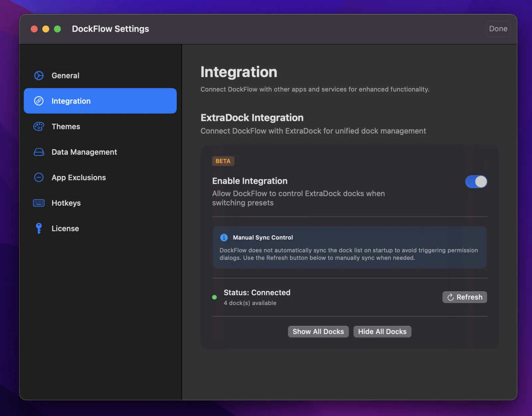Open the General settings section
This screenshot has width=532, height=416.
100,75
